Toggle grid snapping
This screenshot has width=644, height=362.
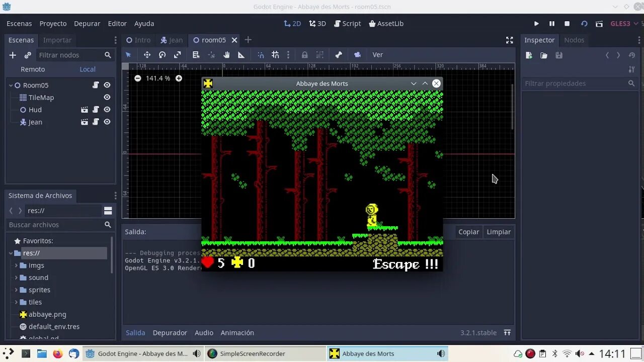click(x=275, y=55)
